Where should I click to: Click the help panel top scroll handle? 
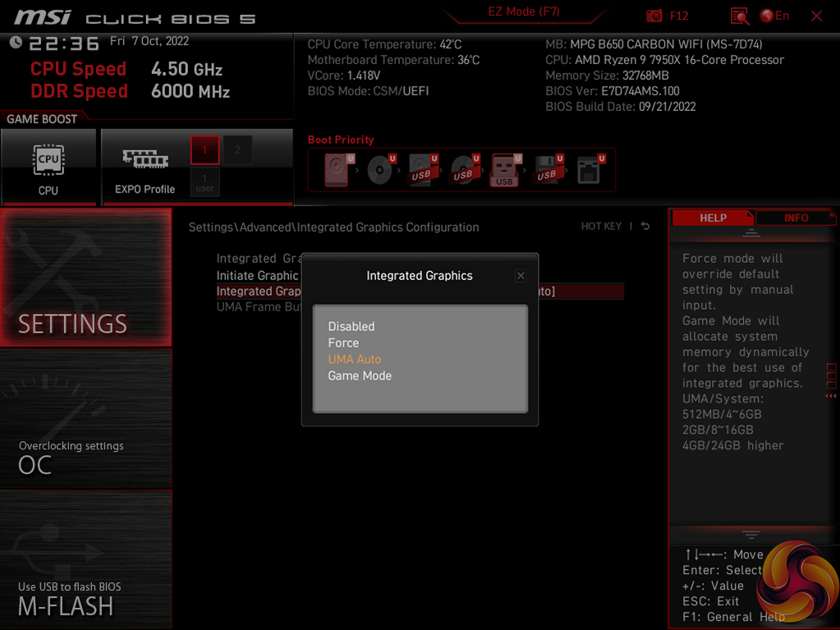[x=751, y=232]
